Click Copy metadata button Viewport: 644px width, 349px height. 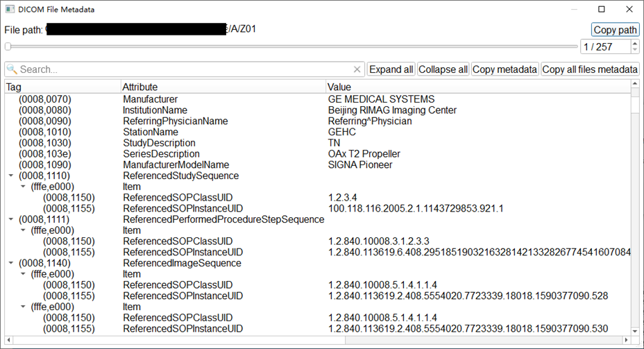(505, 69)
